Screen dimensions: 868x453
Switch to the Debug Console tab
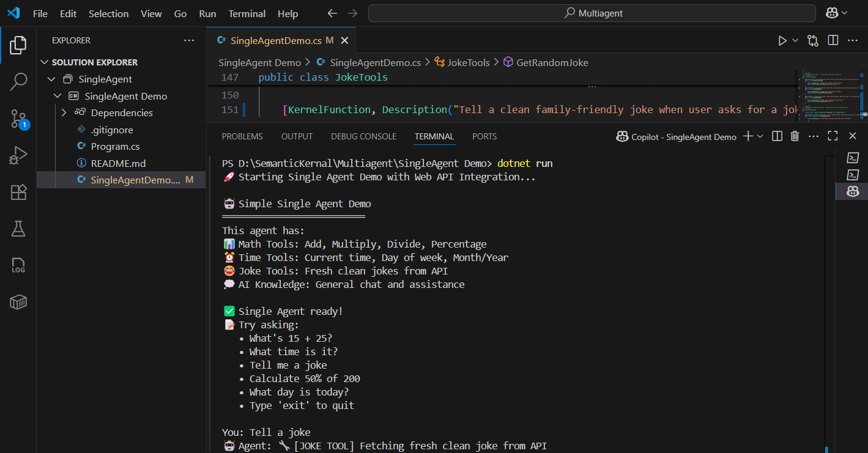[363, 136]
